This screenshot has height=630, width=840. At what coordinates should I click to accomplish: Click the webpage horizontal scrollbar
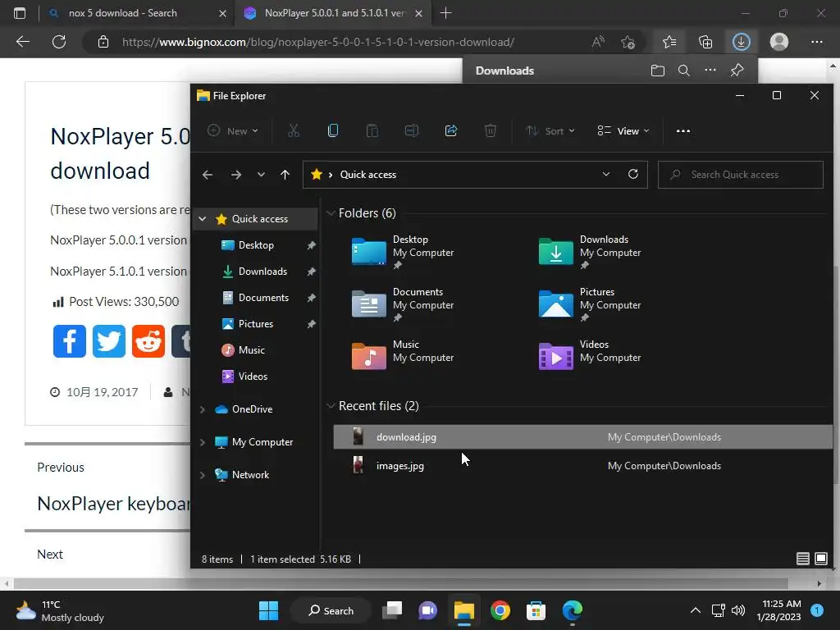tap(400, 583)
